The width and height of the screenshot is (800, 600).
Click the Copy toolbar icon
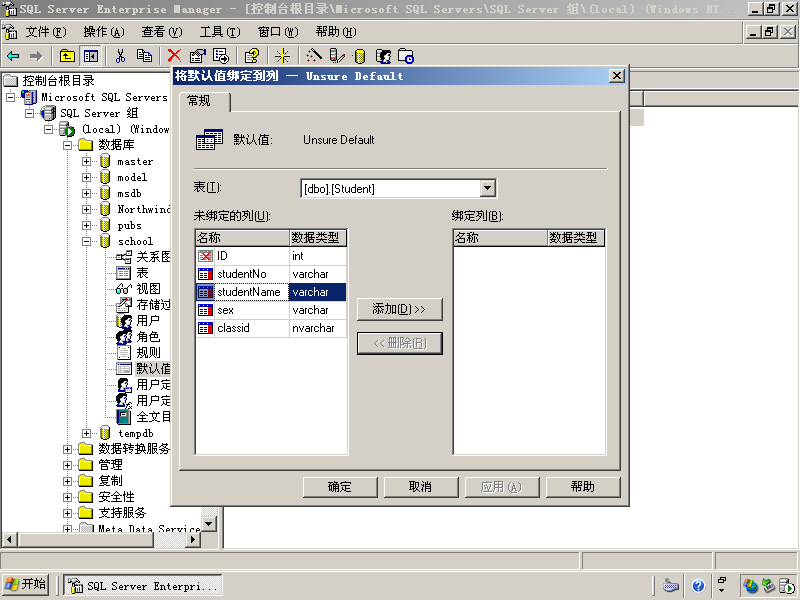[x=144, y=56]
